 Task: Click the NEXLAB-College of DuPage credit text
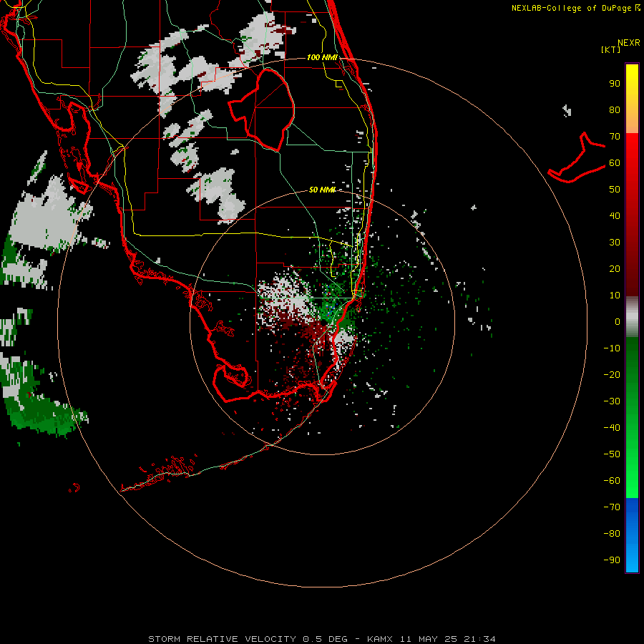575,8
